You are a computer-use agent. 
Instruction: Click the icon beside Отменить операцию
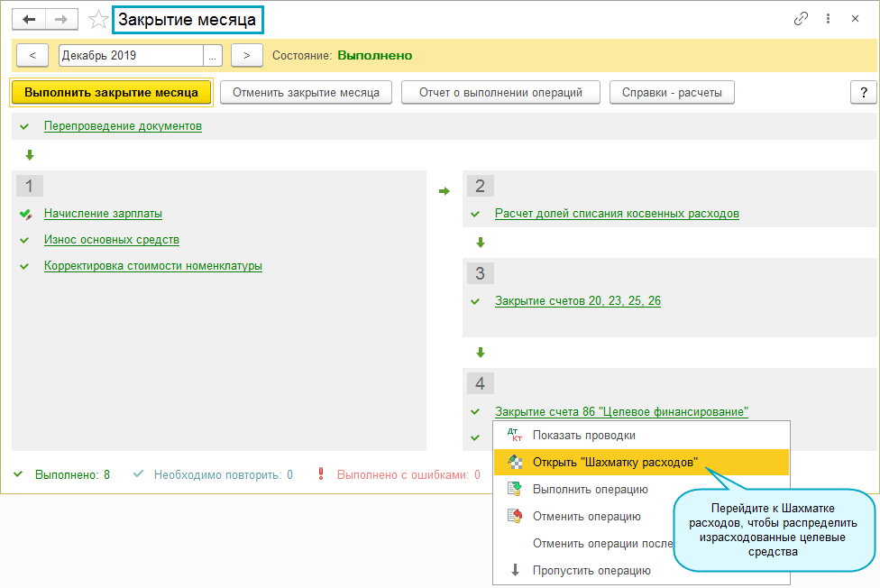(x=515, y=516)
